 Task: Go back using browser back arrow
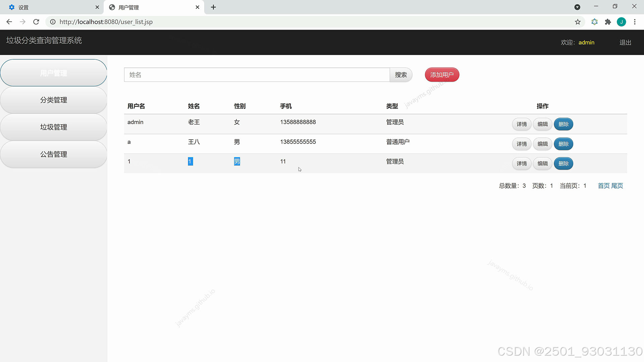point(9,22)
